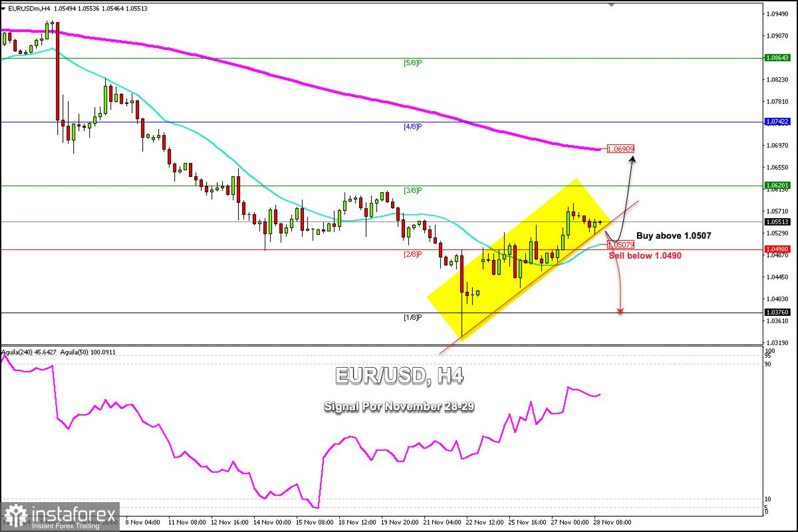
Task: Click the blue 1.07422 price tag
Action: pyautogui.click(x=778, y=122)
